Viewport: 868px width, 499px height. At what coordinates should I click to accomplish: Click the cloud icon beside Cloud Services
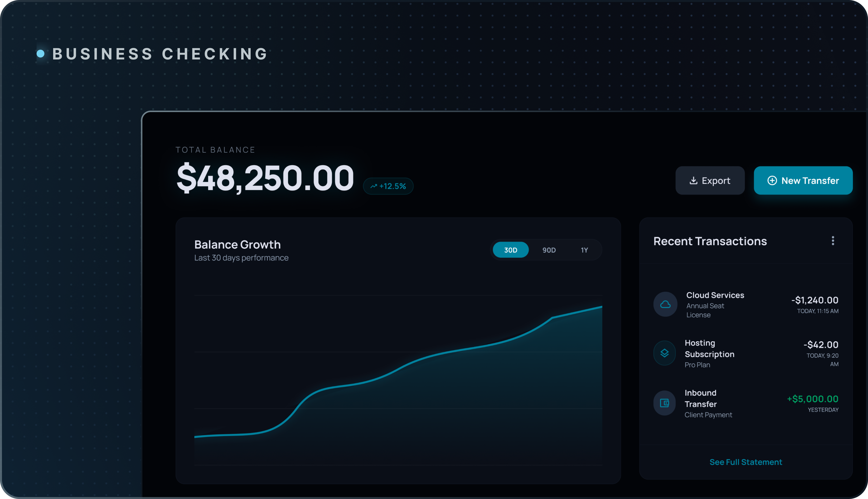click(x=665, y=304)
